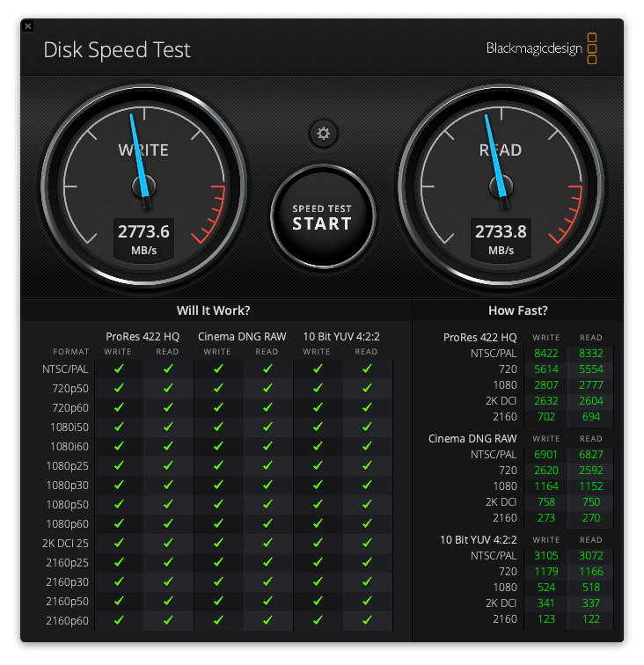The image size is (644, 665).
Task: Click 1080i50 10 Bit YUV write checkmark
Action: [318, 427]
